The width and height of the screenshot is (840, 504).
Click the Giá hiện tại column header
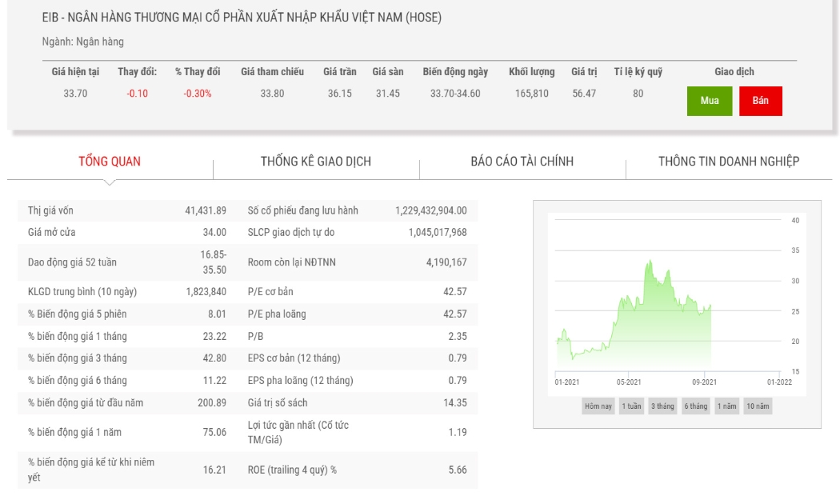[x=75, y=72]
